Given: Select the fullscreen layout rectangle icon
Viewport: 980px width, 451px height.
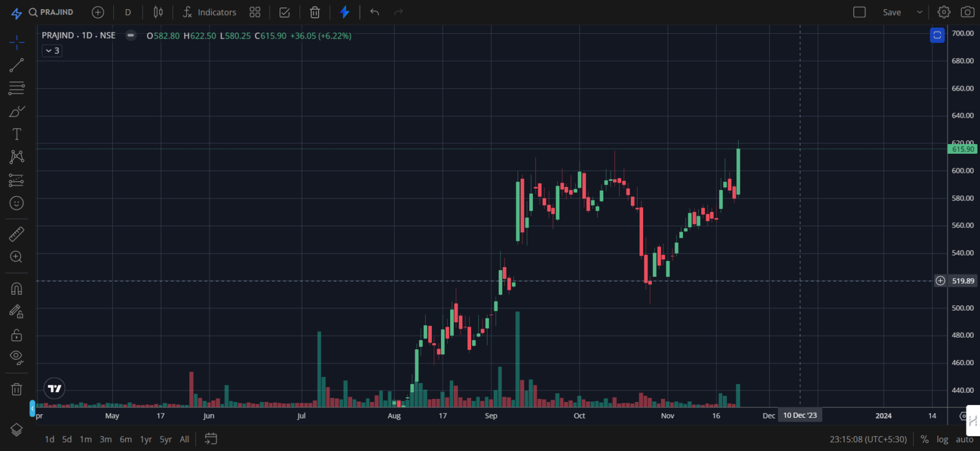Looking at the screenshot, I should tap(859, 12).
